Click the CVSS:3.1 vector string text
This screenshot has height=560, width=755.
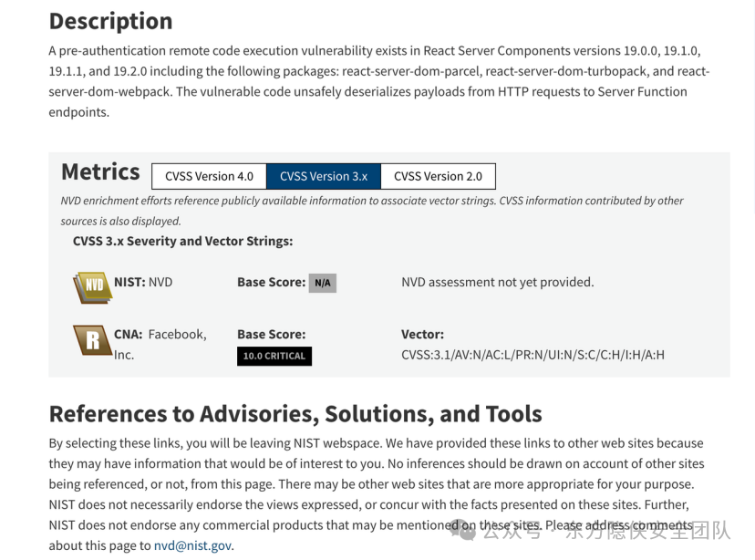click(533, 355)
